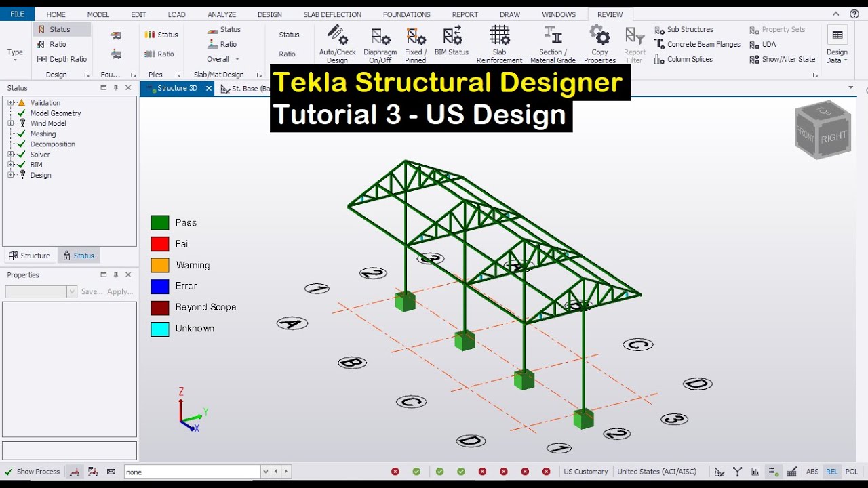Viewport: 868px width, 488px height.
Task: Open the MODEL ribbon tab
Action: point(98,14)
